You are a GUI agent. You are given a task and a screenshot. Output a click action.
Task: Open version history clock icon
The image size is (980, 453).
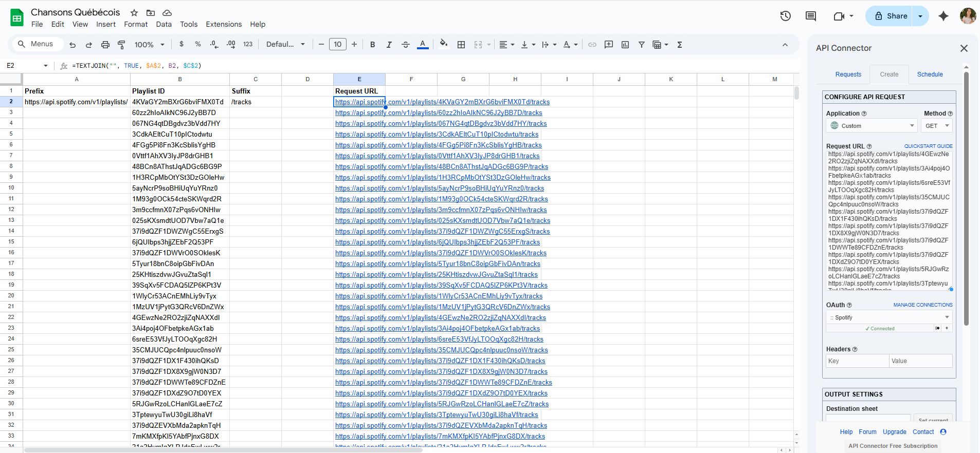click(x=786, y=16)
